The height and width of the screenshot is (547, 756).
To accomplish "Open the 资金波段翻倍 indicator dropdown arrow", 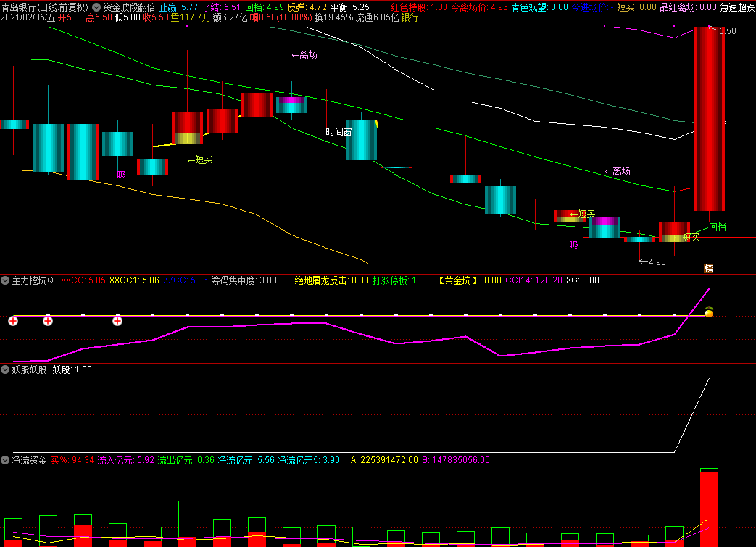I will [x=96, y=7].
